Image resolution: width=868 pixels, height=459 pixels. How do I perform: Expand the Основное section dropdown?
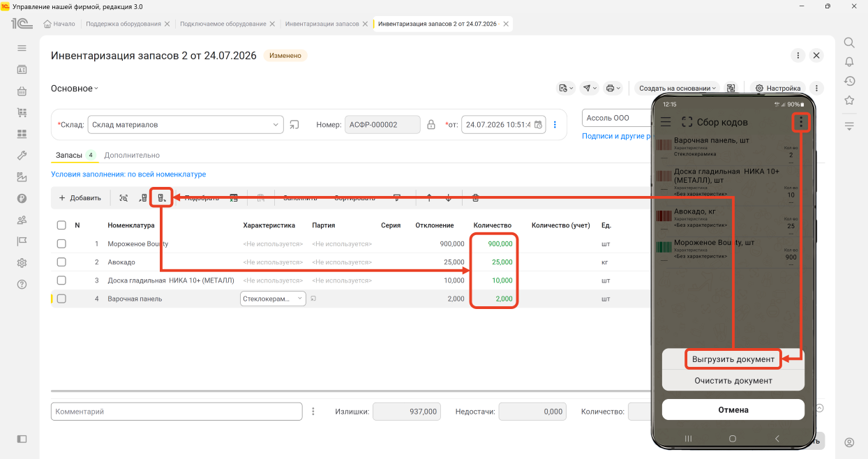[x=75, y=89]
